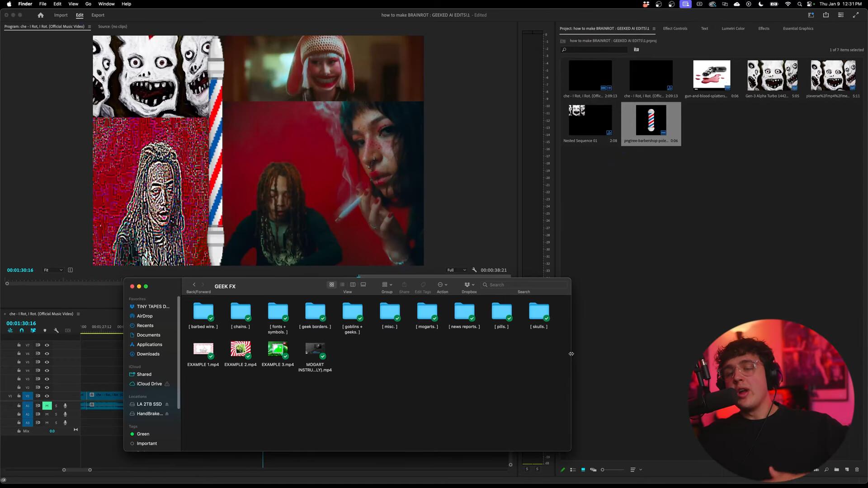The width and height of the screenshot is (868, 488).
Task: Open Project panel hamburger menu
Action: click(x=654, y=28)
